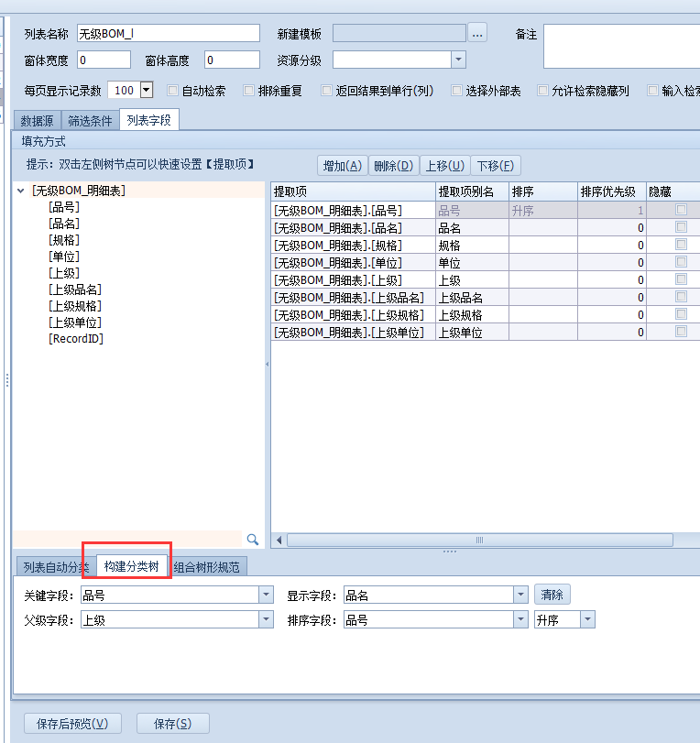
Task: Click the 清除 button
Action: click(552, 595)
